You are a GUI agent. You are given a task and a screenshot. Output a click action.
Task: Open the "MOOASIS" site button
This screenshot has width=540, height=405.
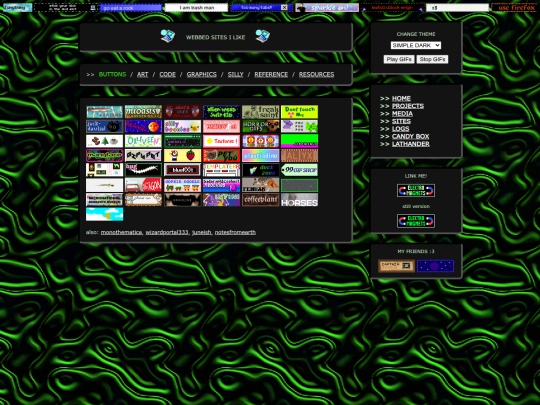[143, 112]
